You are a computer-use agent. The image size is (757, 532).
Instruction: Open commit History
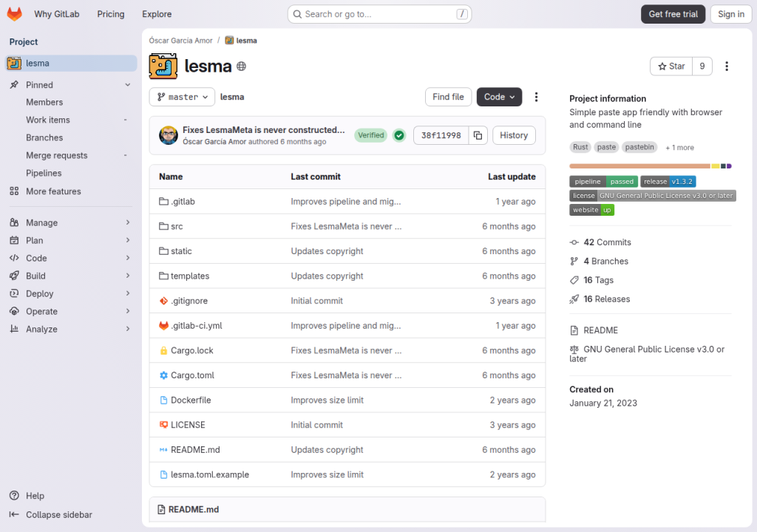pyautogui.click(x=514, y=136)
